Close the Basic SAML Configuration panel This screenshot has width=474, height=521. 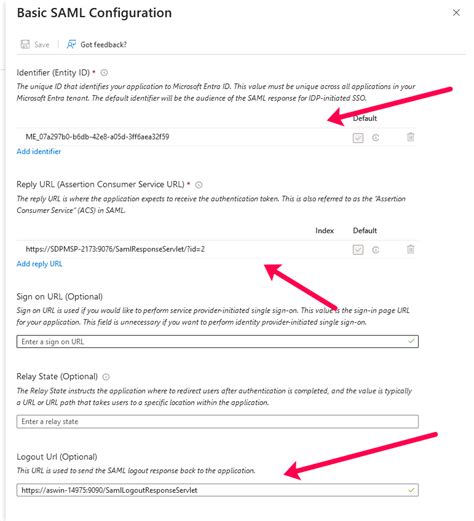456,13
